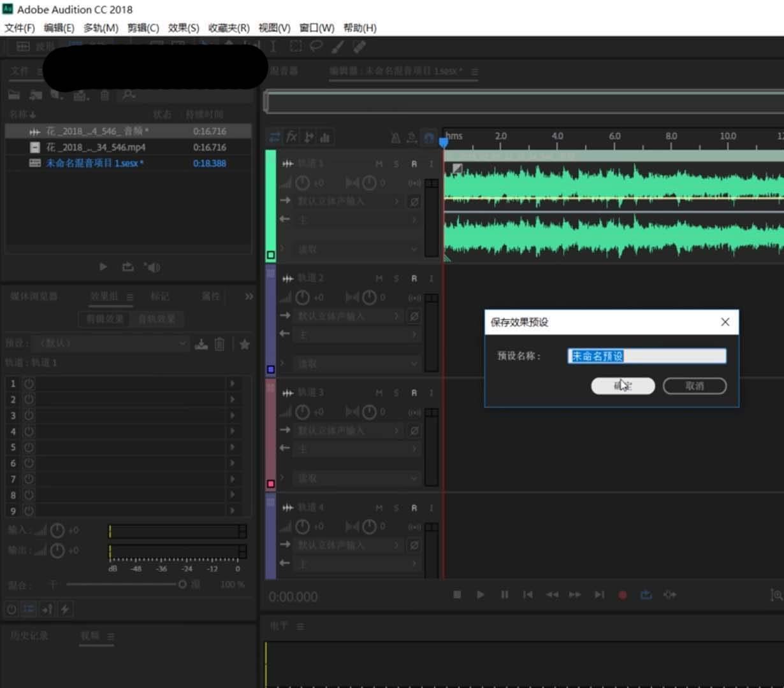Click the star favorite icon in the effects panel
Viewport: 784px width, 688px height.
(x=244, y=344)
